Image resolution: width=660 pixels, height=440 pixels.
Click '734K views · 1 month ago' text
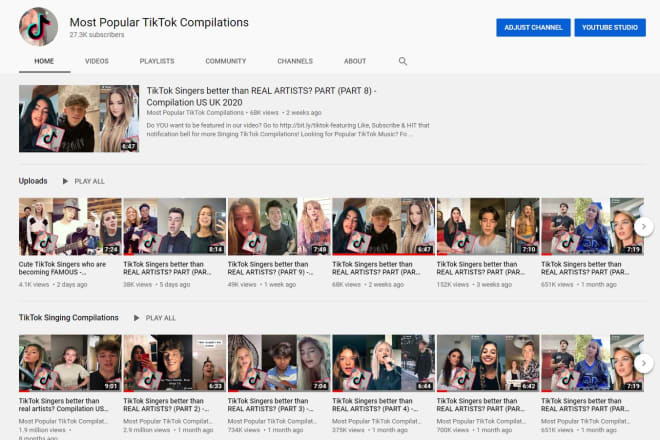click(265, 430)
